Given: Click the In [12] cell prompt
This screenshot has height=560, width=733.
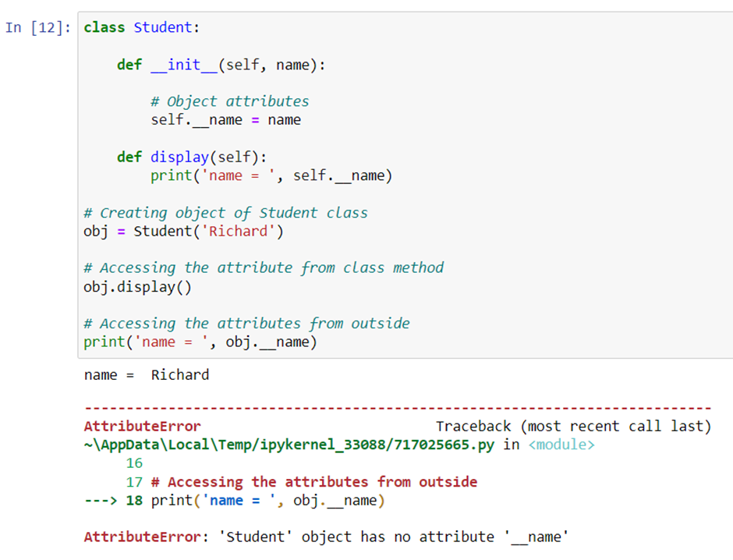Looking at the screenshot, I should click(x=38, y=27).
